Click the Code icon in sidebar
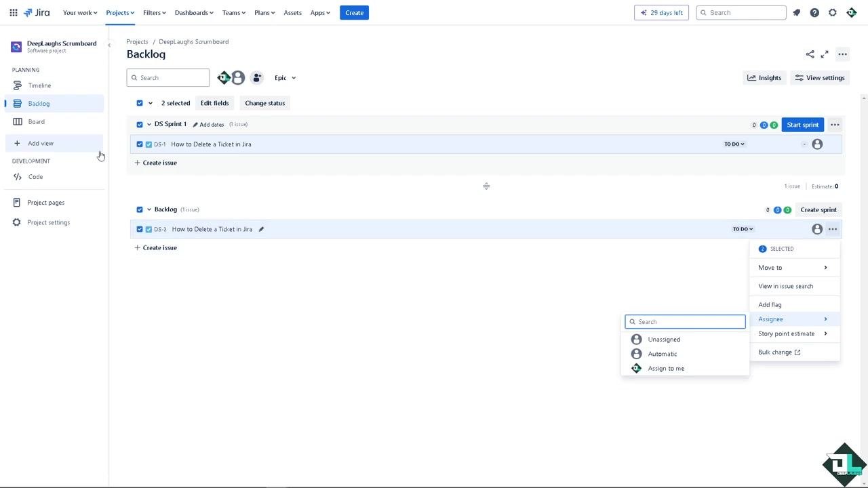The width and height of the screenshot is (868, 488). tap(18, 177)
